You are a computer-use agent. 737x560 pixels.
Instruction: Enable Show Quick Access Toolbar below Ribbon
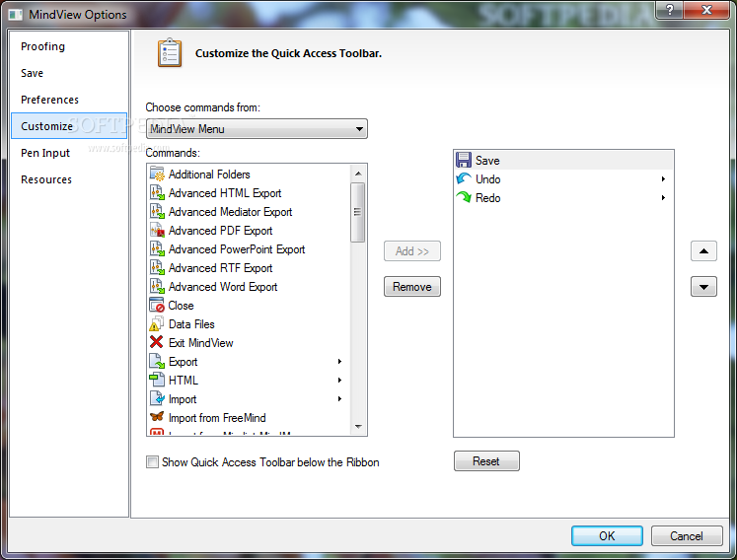[152, 461]
